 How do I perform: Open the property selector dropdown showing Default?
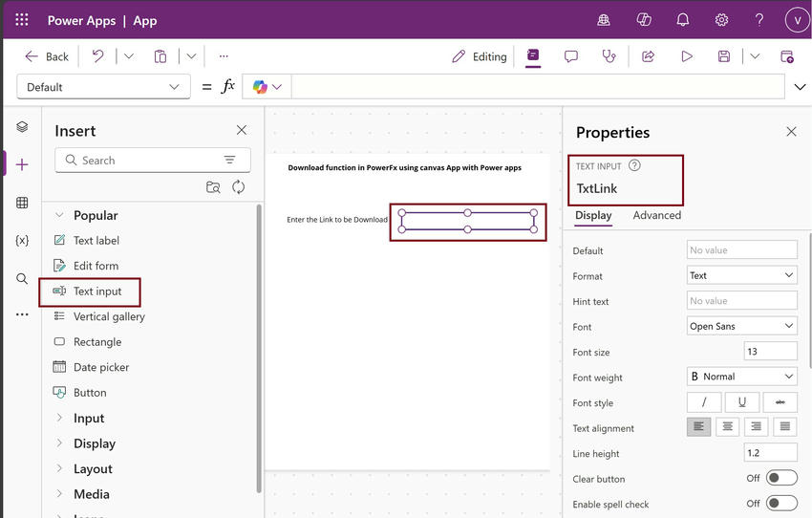click(x=103, y=87)
